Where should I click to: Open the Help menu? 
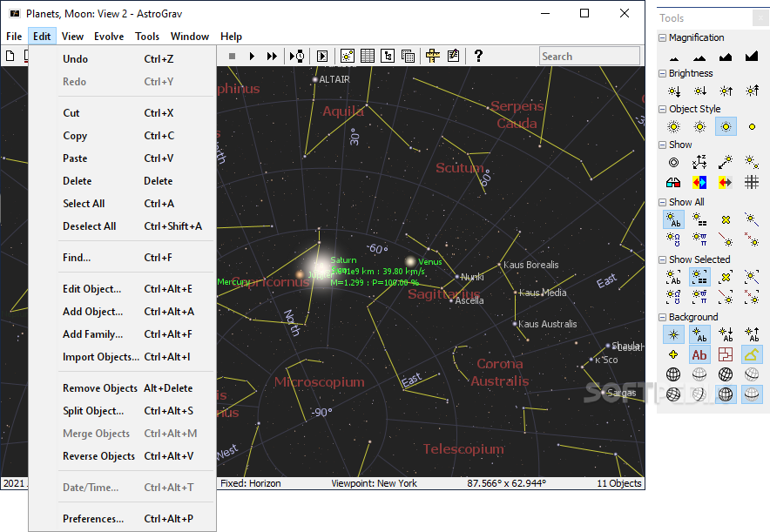tap(231, 37)
